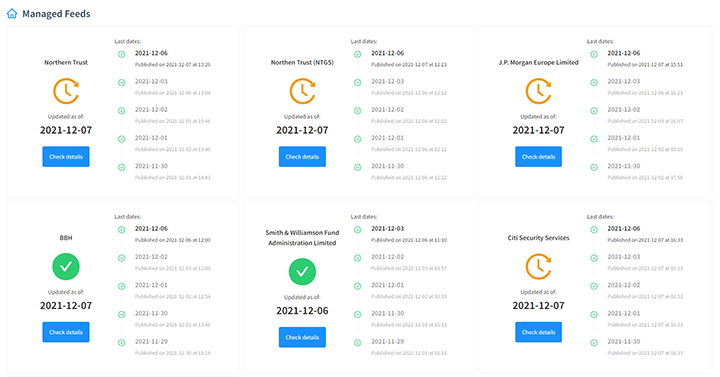Select Smith & Williamson updated date 2021-12-06
This screenshot has height=377, width=720.
[302, 311]
